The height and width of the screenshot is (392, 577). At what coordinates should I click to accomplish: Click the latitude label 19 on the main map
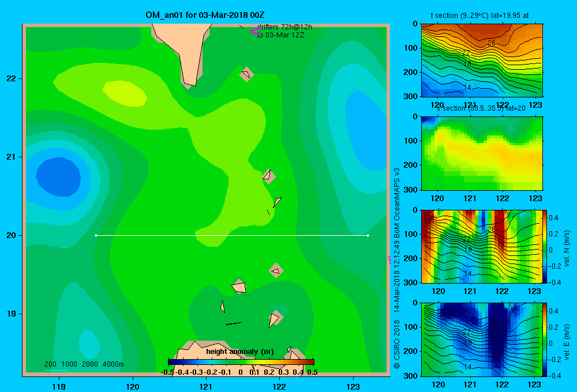(12, 314)
